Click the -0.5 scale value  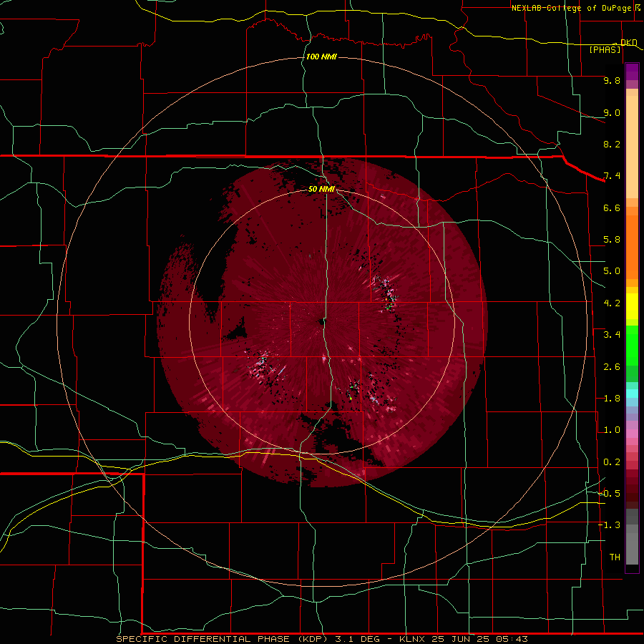tap(609, 494)
